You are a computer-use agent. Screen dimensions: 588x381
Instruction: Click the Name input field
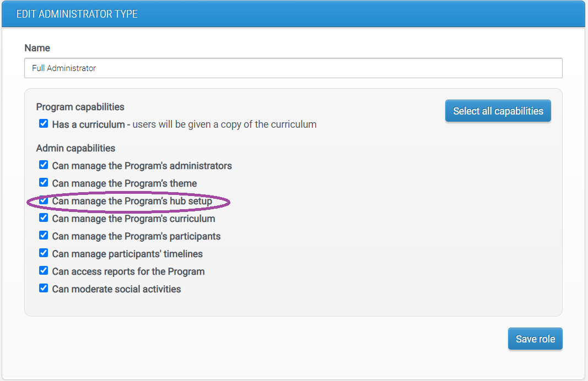(x=293, y=68)
